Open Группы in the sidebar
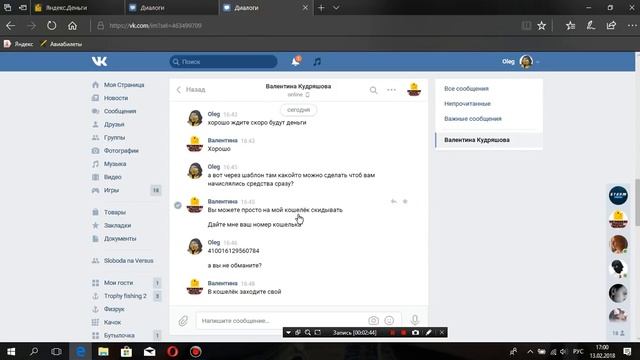 coord(114,138)
